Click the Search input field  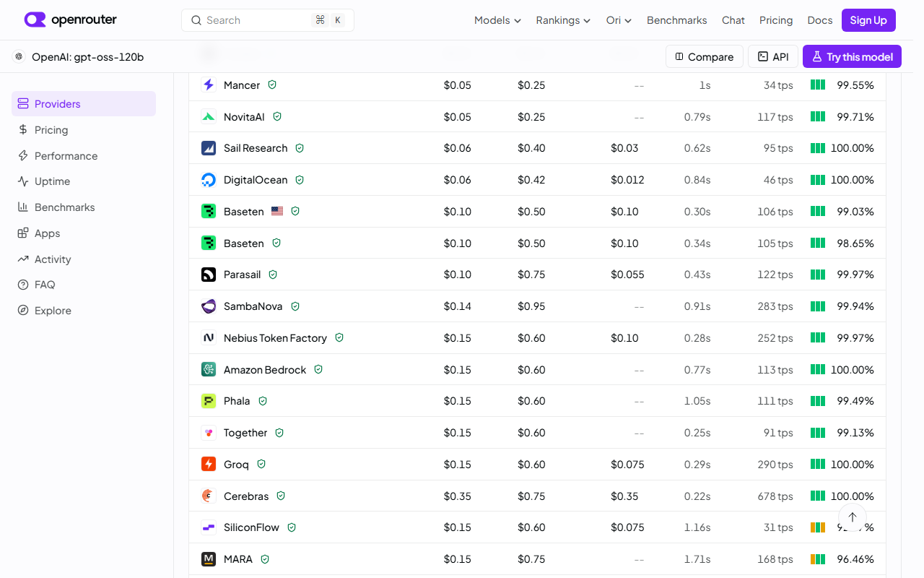tap(268, 20)
